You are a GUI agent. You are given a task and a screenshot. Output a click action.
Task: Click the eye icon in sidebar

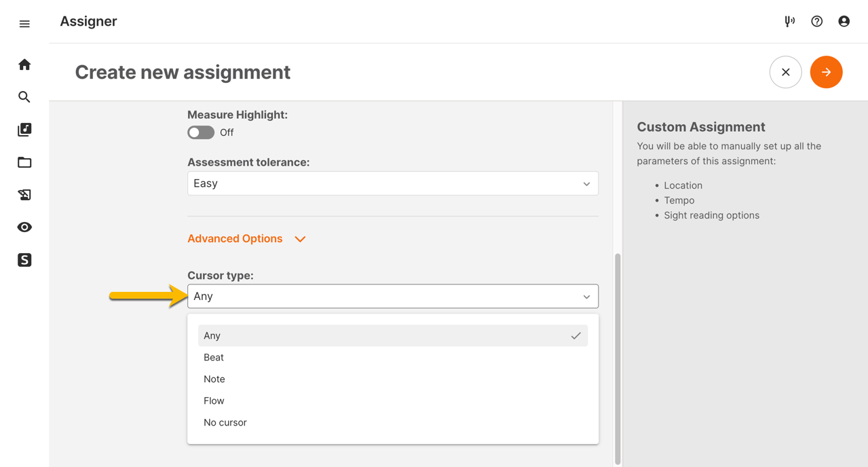click(24, 227)
